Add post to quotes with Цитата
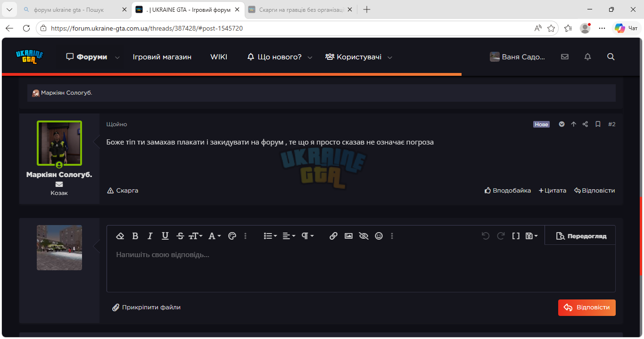Viewport: 644px width, 339px height. (x=553, y=191)
